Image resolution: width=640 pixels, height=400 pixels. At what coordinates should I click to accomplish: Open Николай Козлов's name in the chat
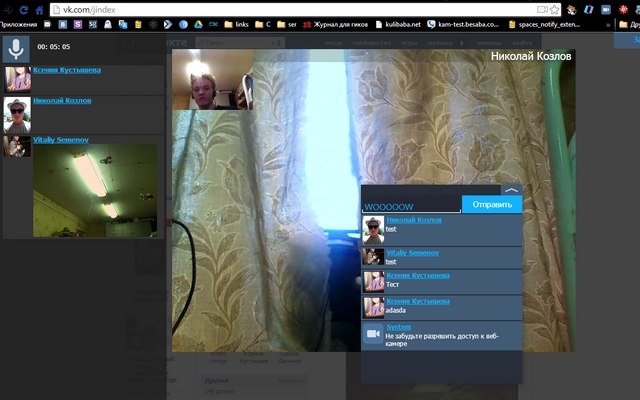coord(414,220)
